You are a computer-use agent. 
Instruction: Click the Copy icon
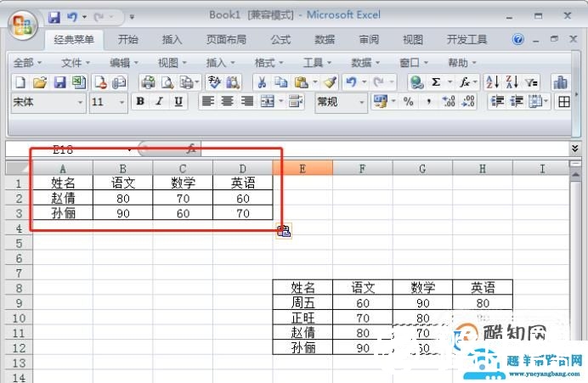280,82
